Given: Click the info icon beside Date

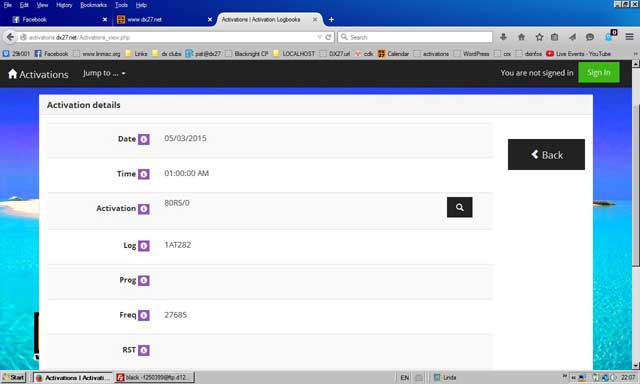Looking at the screenshot, I should tap(144, 139).
